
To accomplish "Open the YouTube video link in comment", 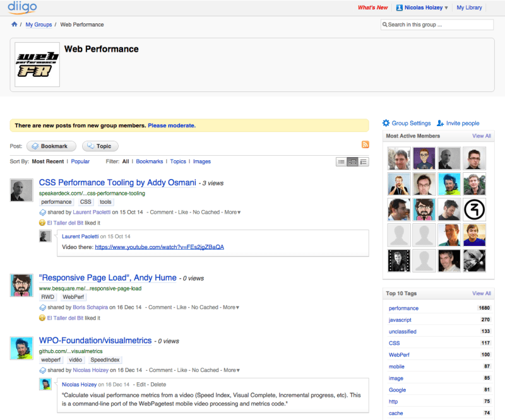I will 160,247.
